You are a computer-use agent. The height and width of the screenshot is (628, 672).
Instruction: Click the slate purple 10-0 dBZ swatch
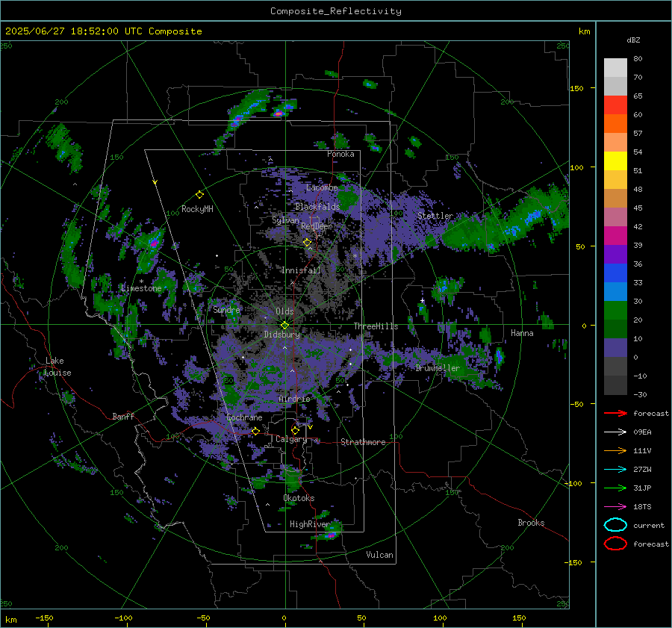[615, 347]
